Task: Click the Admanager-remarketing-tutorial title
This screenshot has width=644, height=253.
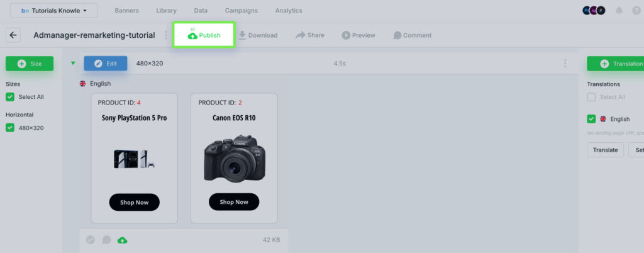Action: 94,35
